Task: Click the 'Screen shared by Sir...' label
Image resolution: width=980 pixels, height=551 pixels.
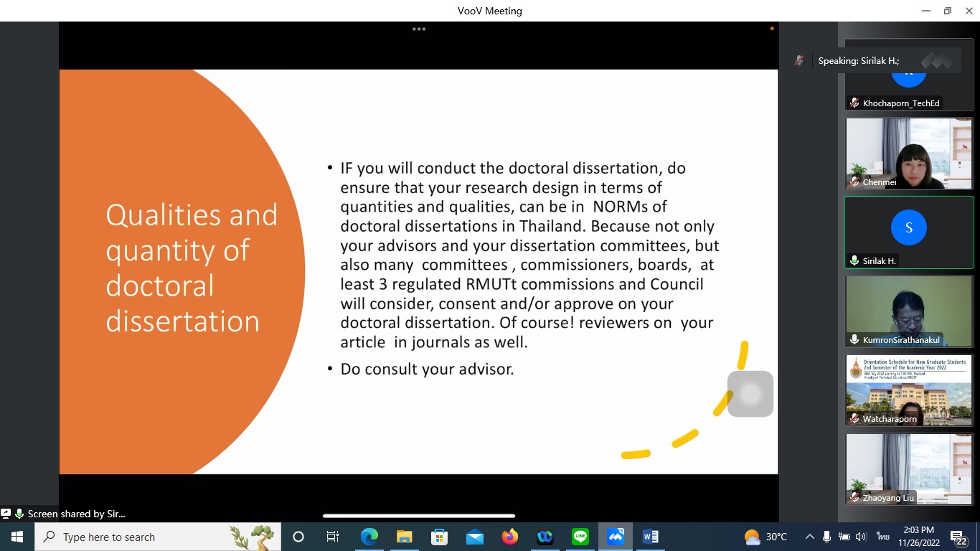Action: pyautogui.click(x=76, y=514)
